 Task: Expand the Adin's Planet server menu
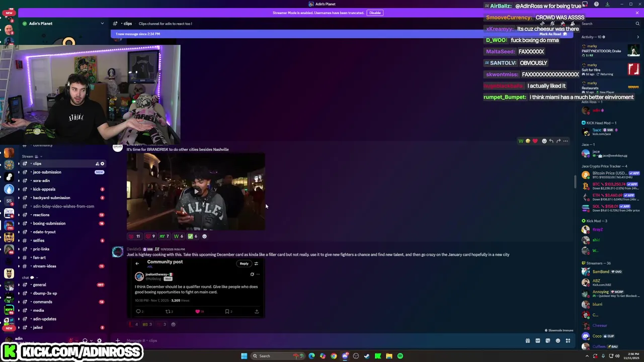coord(102,24)
